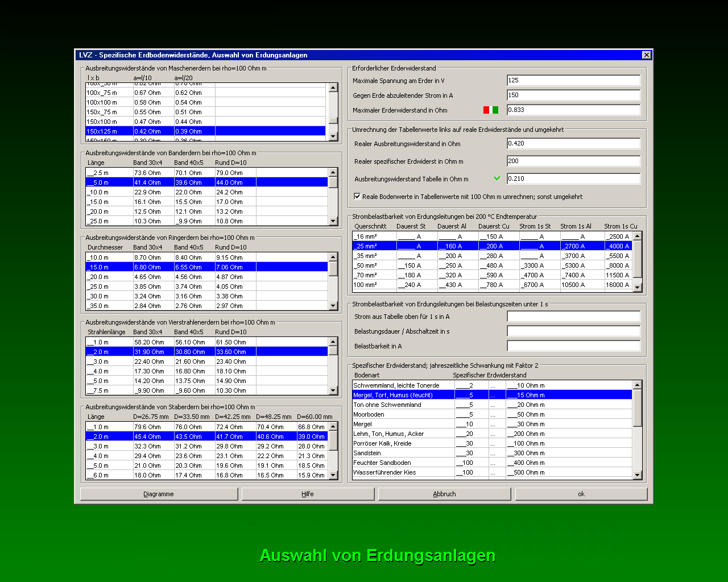Select the 25.0 m Banderder row
The height and width of the screenshot is (582, 728).
point(206,221)
